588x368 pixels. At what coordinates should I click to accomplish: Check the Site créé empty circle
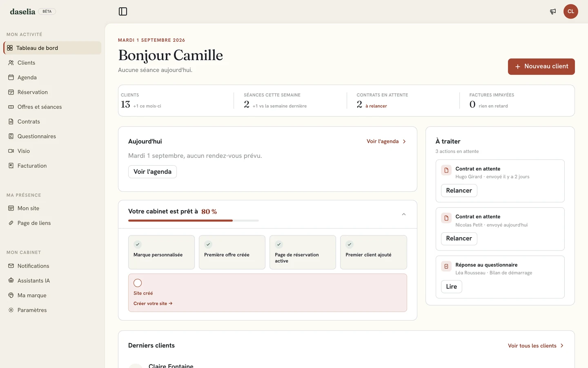click(x=138, y=283)
